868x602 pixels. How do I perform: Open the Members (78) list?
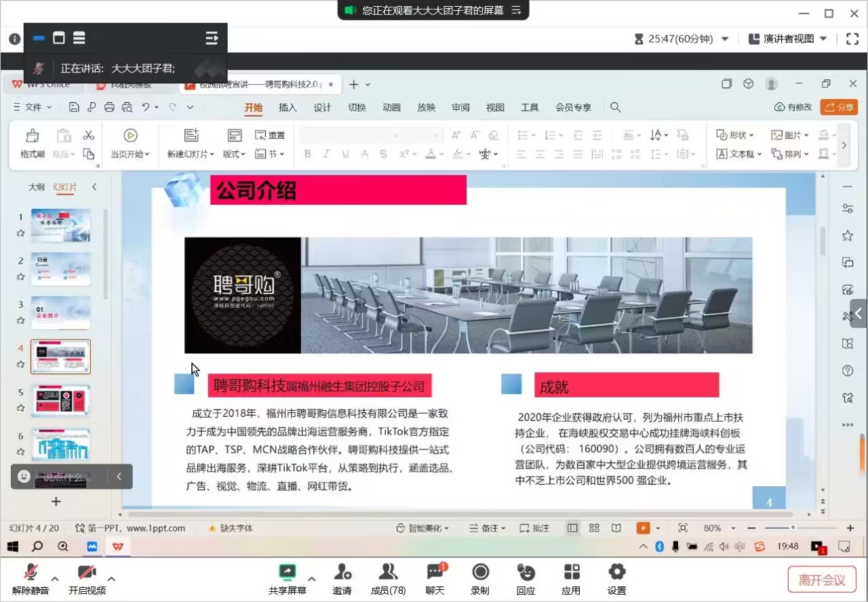click(388, 573)
